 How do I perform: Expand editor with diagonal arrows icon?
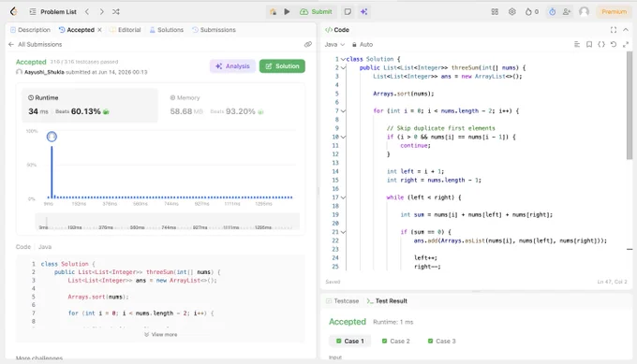pos(626,44)
